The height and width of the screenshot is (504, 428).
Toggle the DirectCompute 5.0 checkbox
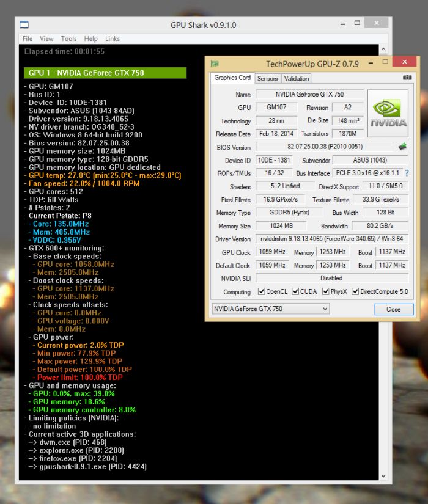(355, 291)
